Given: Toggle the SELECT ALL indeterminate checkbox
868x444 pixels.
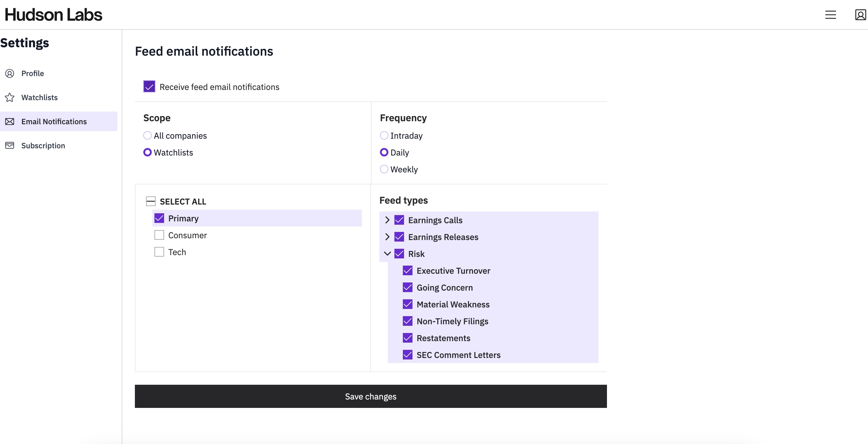Looking at the screenshot, I should (151, 201).
